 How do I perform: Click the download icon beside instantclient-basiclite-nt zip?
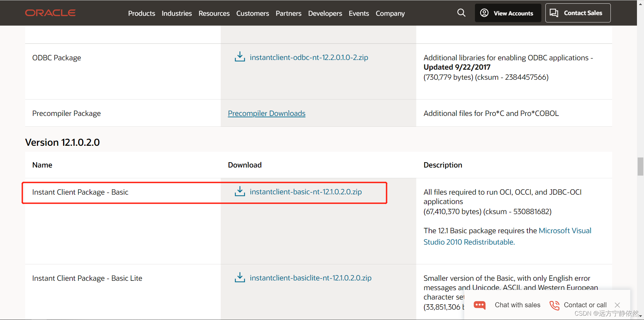[240, 277]
